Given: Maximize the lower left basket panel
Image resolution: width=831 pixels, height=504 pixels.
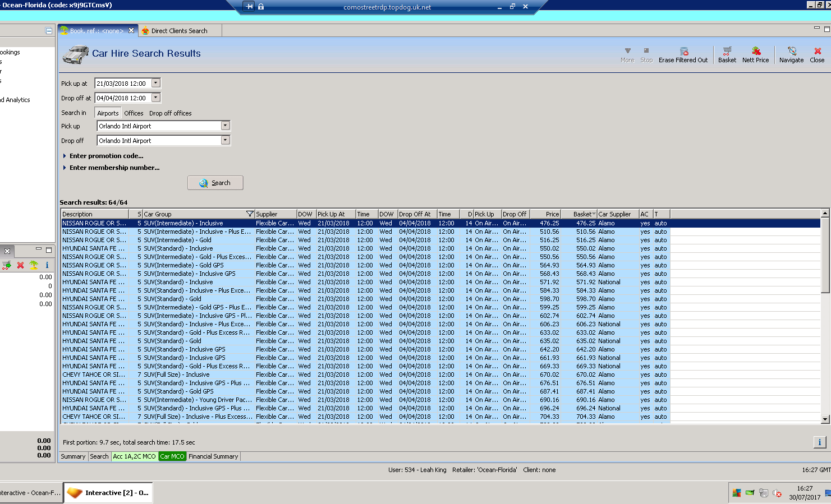Looking at the screenshot, I should click(x=49, y=249).
